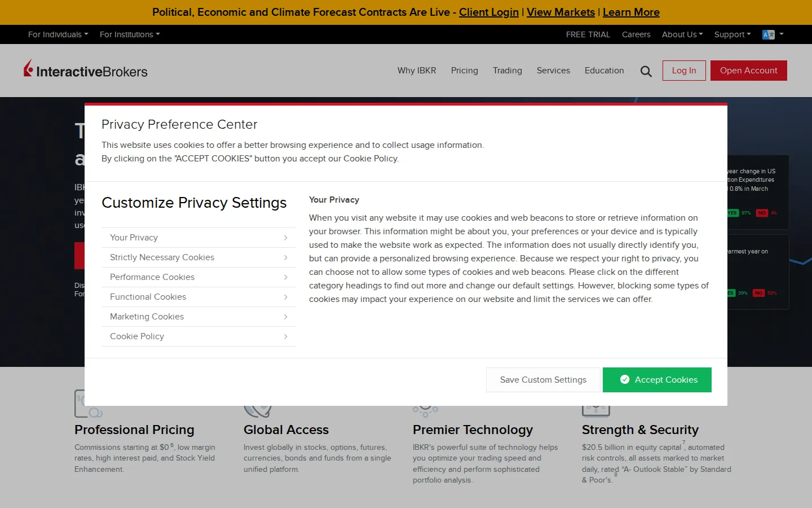The image size is (812, 508).
Task: Select Performance Cookies category
Action: [198, 277]
